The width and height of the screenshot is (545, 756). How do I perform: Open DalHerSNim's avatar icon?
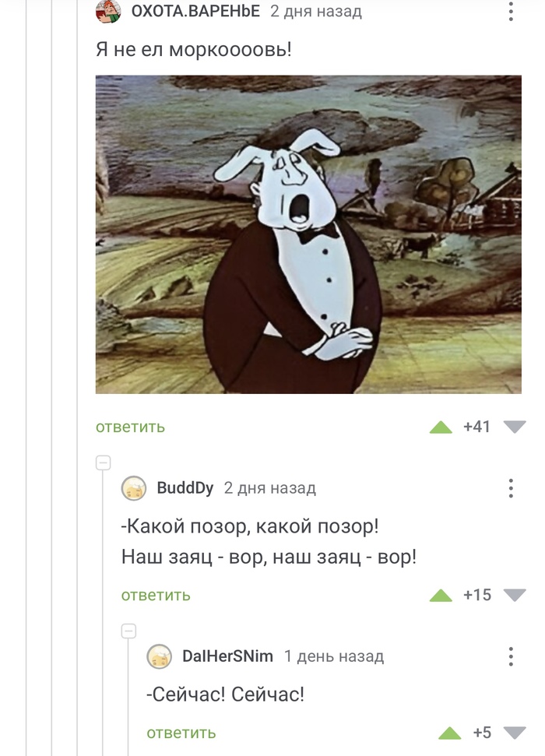point(159,656)
